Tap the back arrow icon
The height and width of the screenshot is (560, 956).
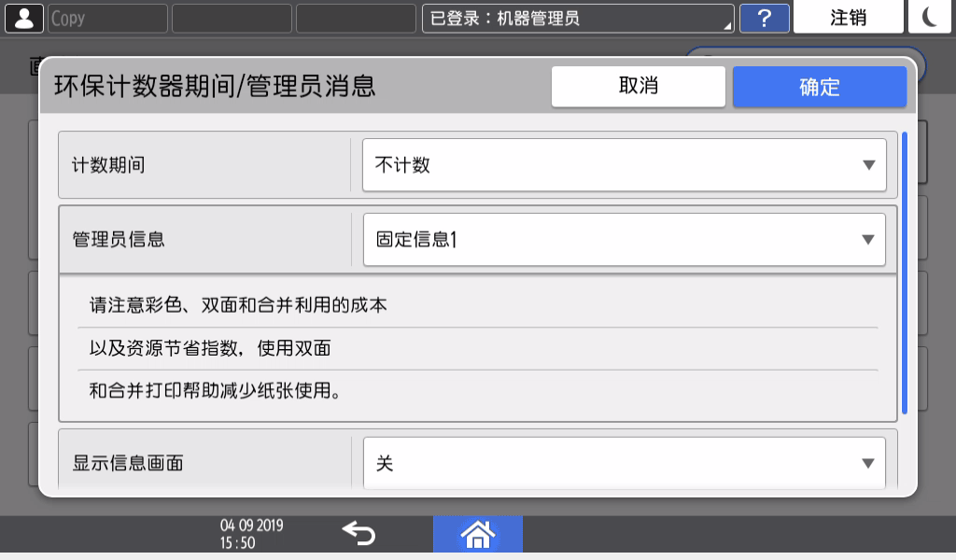tap(358, 534)
